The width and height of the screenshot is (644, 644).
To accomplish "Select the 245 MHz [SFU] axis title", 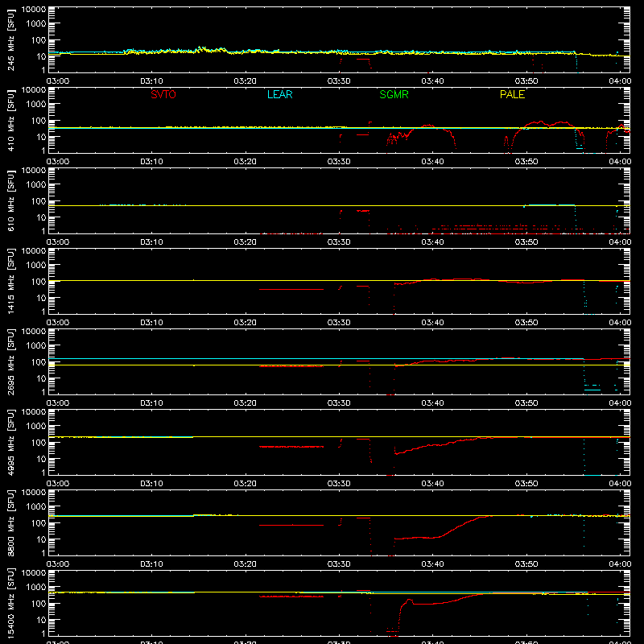I will coord(11,39).
